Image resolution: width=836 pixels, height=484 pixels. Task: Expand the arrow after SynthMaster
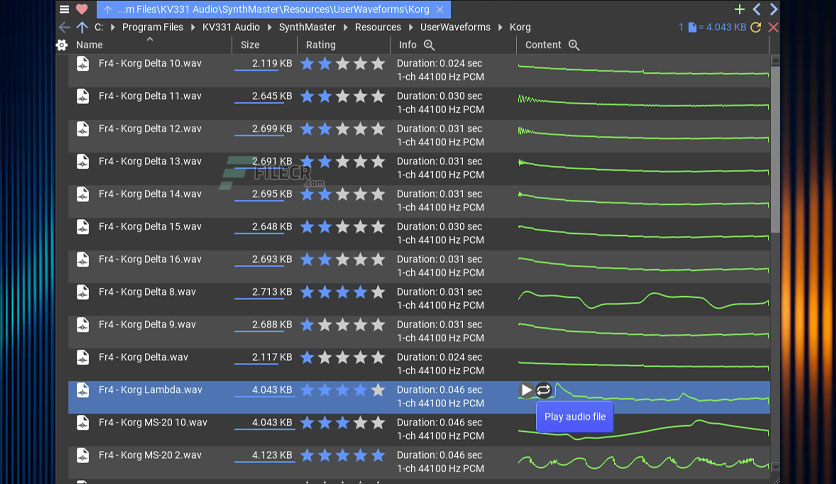345,27
